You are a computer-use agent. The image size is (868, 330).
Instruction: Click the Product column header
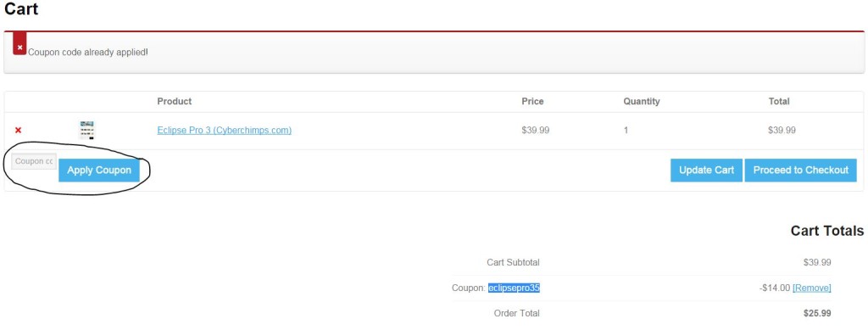pos(175,101)
